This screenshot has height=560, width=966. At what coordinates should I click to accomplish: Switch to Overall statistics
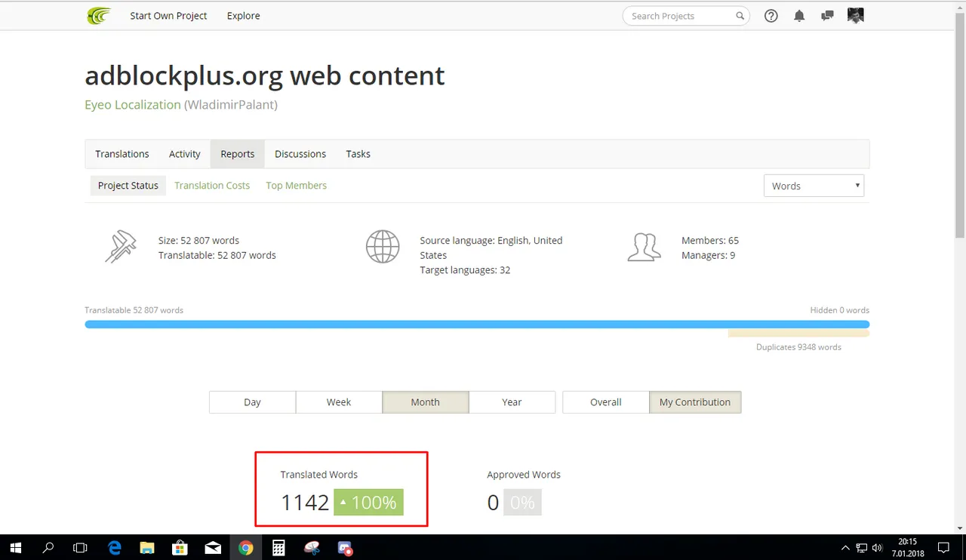pos(606,402)
